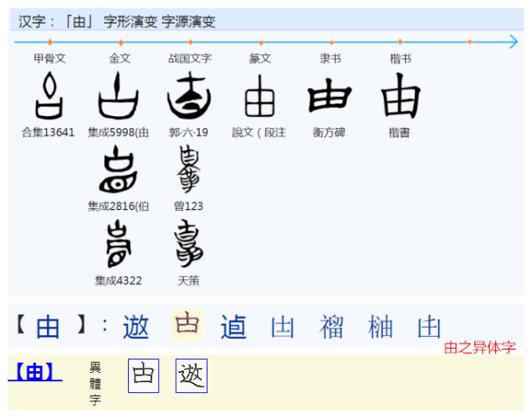Click the last variant character link in row

coord(429,327)
